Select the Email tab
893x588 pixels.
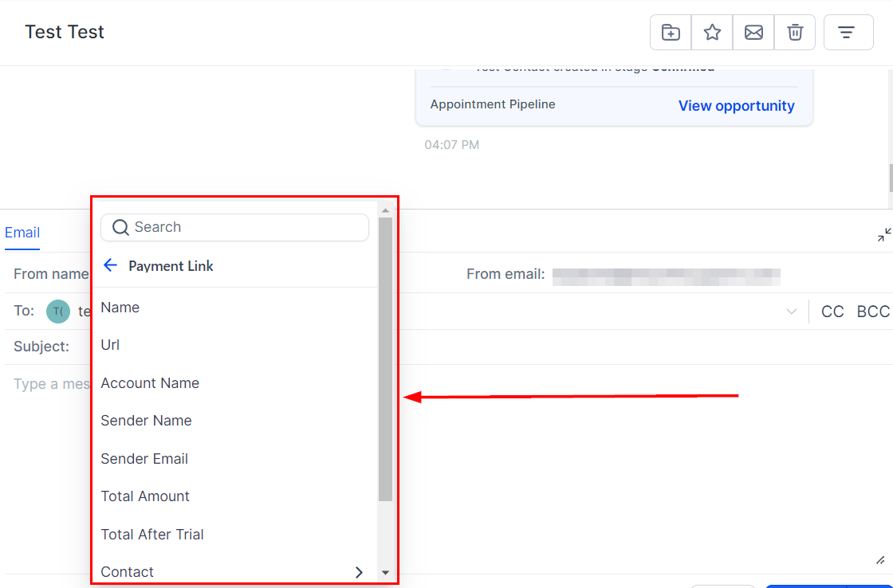tap(22, 233)
